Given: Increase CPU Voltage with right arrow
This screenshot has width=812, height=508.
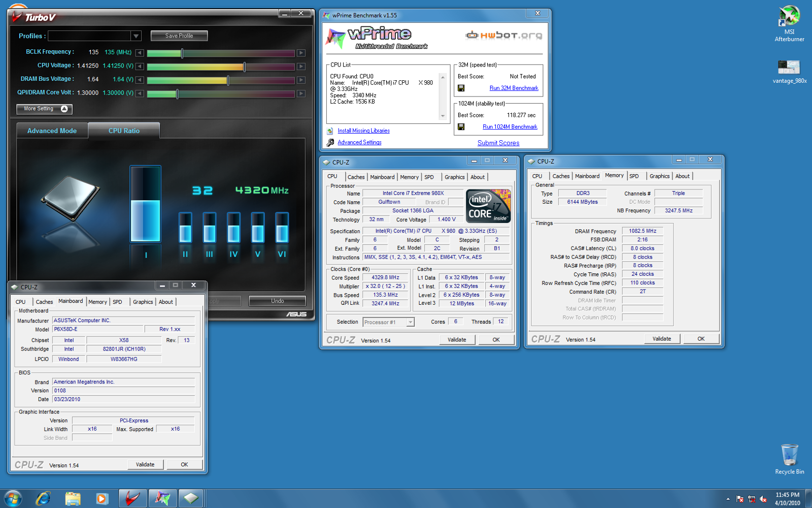Looking at the screenshot, I should (x=301, y=67).
